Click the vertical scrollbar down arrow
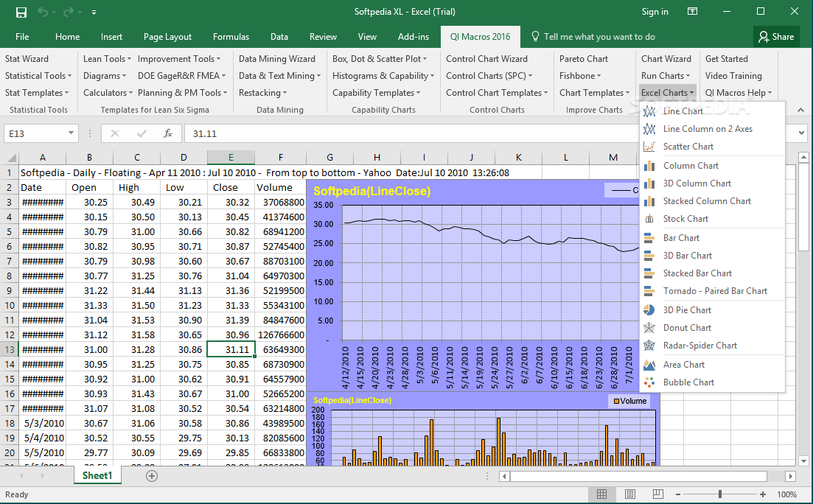The height and width of the screenshot is (504, 813). point(803,461)
